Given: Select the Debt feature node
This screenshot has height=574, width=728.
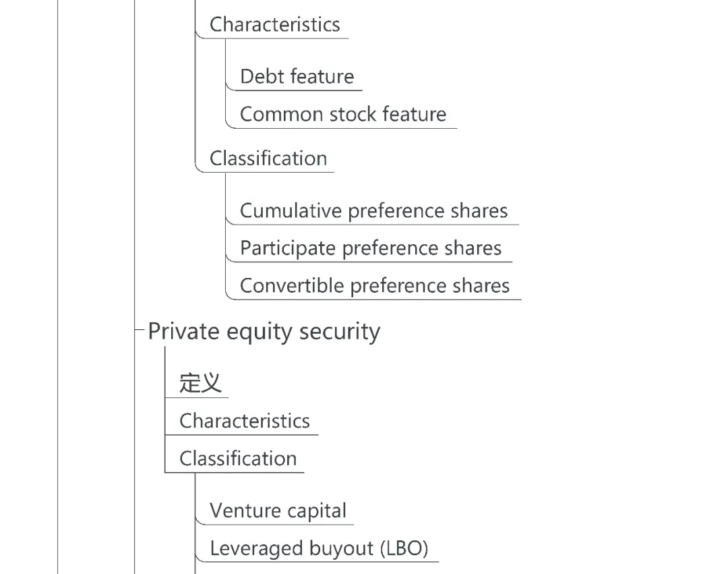Looking at the screenshot, I should tap(297, 76).
